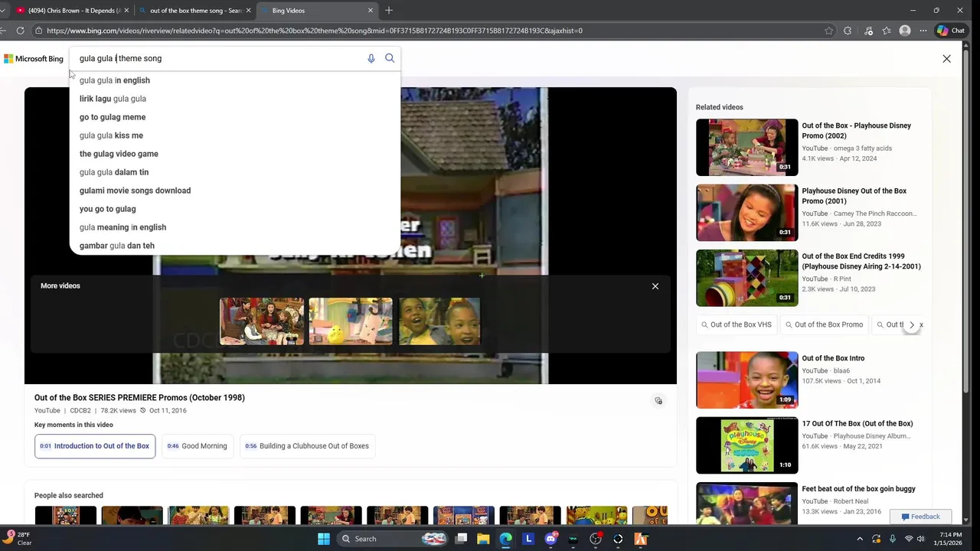This screenshot has height=551, width=980.
Task: Open related Feet beat out of the box video
Action: (858, 489)
